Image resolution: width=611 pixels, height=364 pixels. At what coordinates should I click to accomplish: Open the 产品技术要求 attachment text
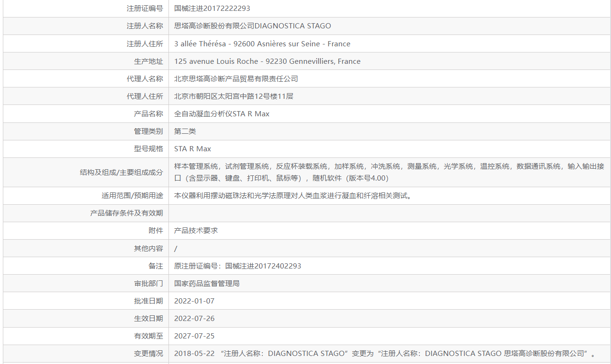196,230
